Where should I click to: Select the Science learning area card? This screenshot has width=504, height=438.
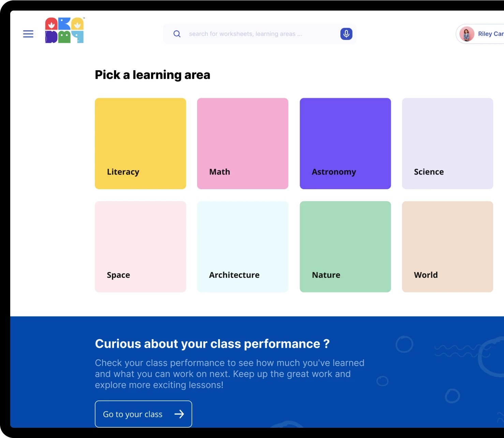tap(447, 144)
